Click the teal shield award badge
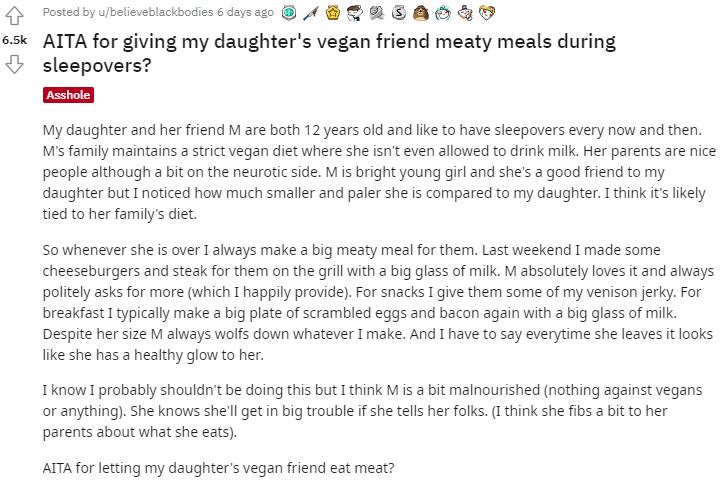This screenshot has width=724, height=483. [289, 13]
